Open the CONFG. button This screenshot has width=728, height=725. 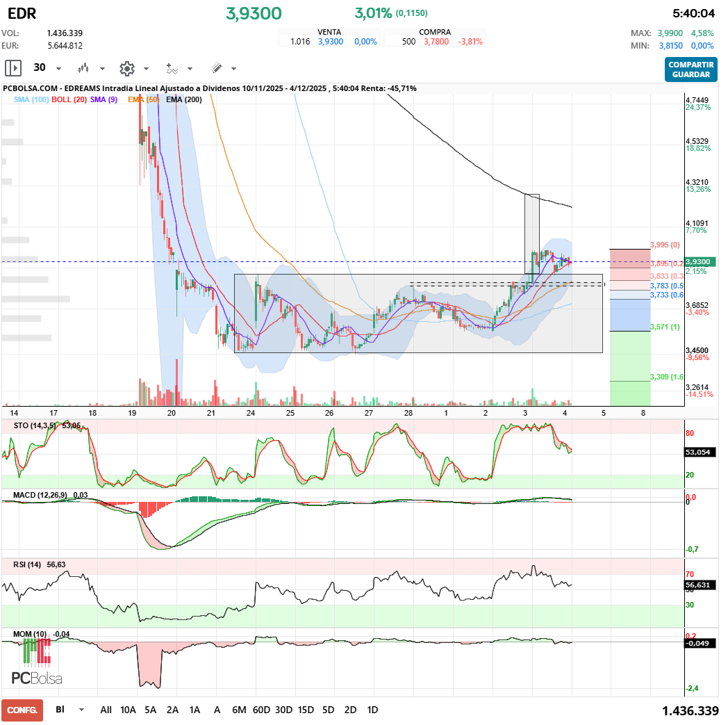(22, 710)
